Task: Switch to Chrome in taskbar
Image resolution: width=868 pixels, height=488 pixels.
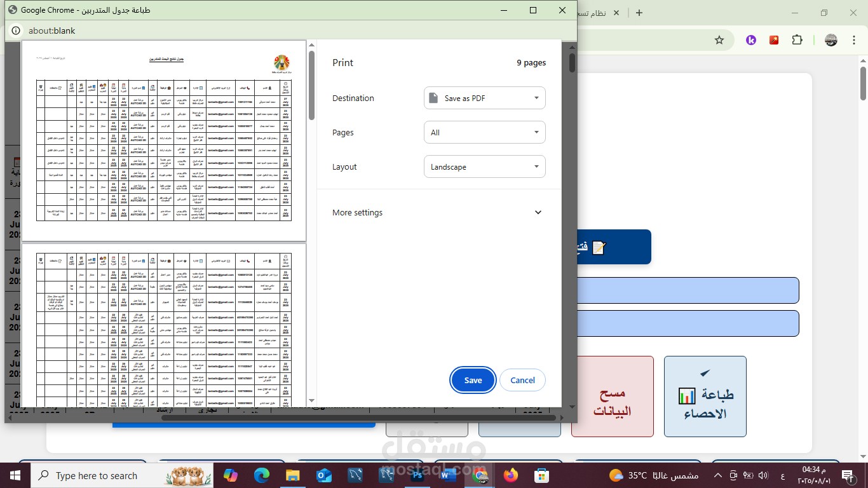Action: (x=480, y=475)
